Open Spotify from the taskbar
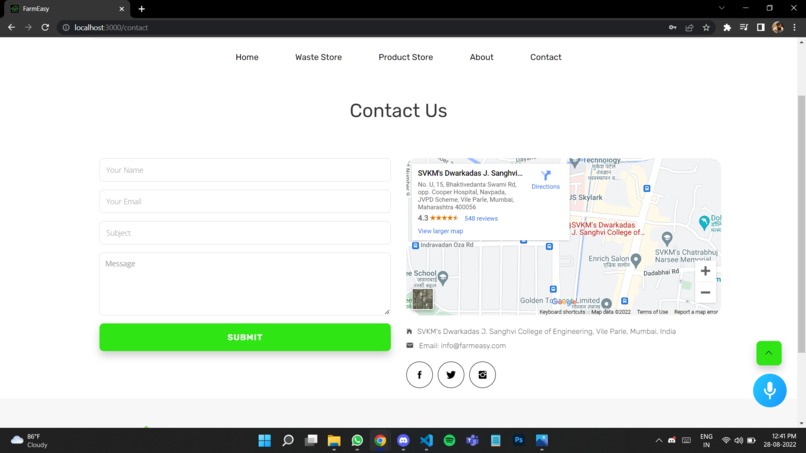The width and height of the screenshot is (806, 453). (449, 440)
